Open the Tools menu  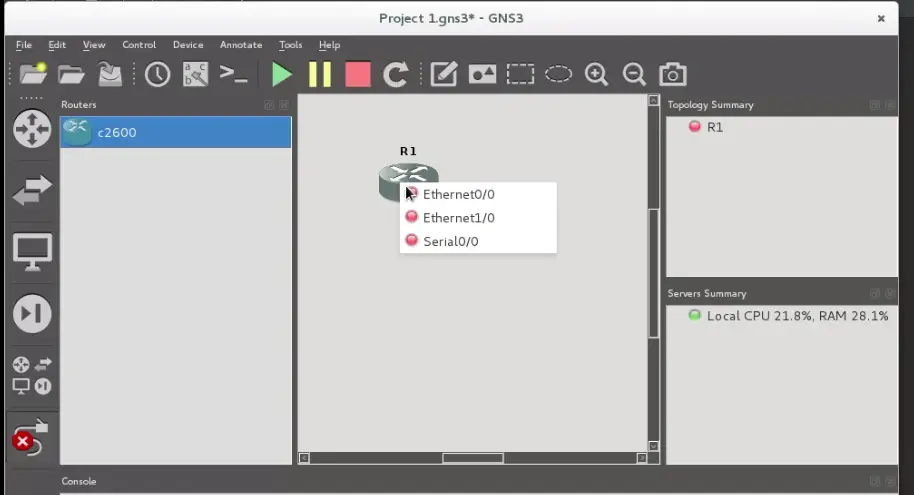[x=290, y=45]
